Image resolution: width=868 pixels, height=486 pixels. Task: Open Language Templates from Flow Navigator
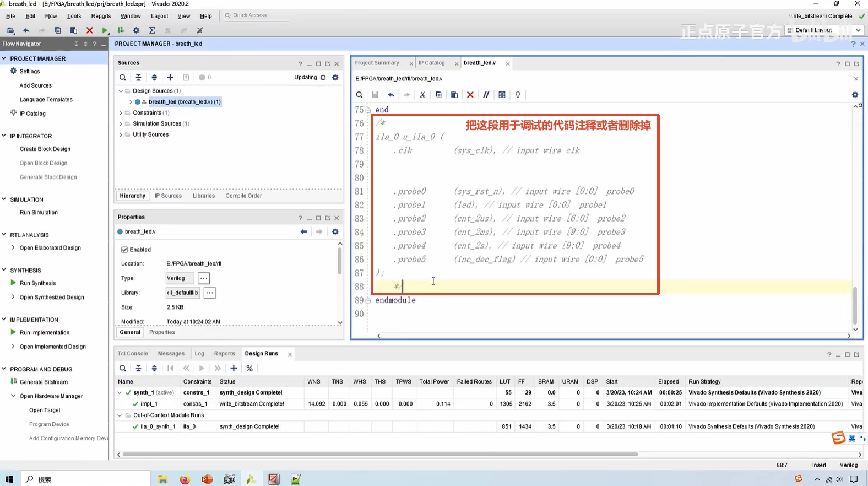coord(46,100)
